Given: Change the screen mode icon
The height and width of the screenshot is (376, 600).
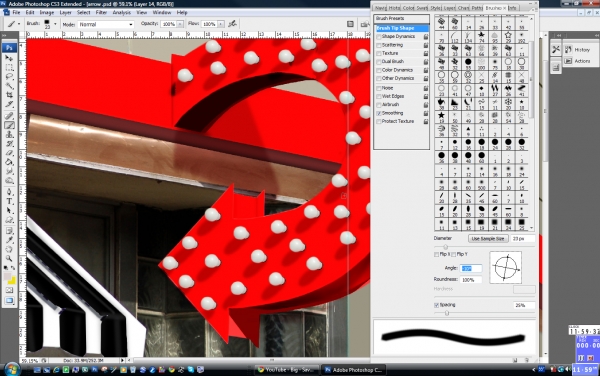Looking at the screenshot, I should 9,301.
